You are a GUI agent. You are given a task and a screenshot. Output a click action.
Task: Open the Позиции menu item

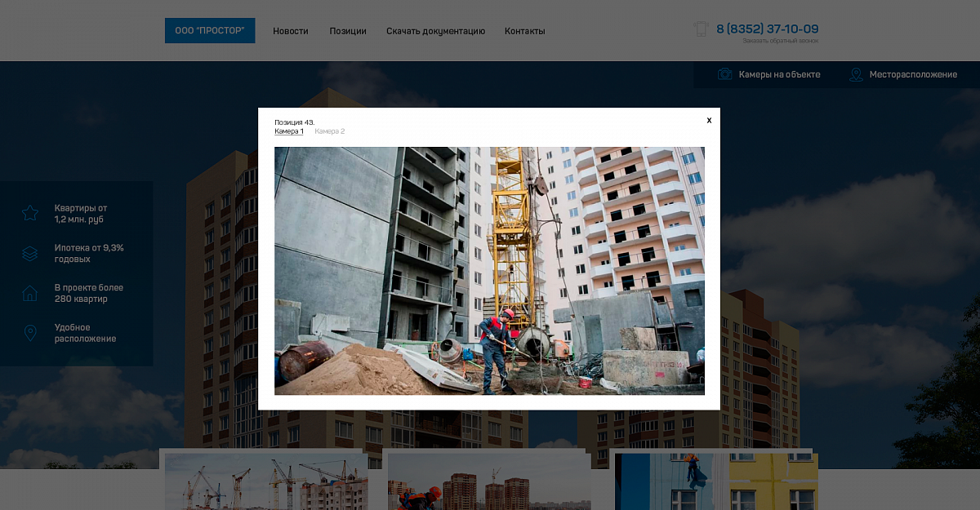pos(348,31)
